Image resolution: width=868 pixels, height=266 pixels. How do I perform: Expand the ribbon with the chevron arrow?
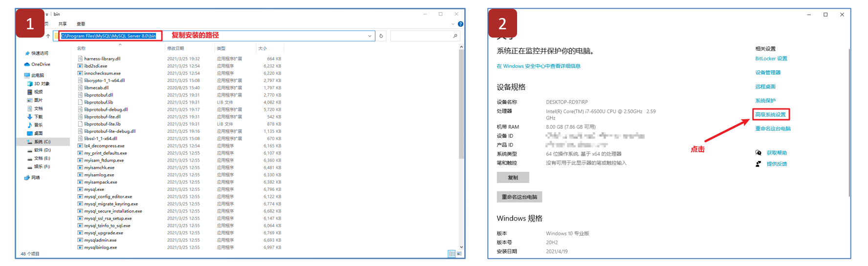pos(453,24)
